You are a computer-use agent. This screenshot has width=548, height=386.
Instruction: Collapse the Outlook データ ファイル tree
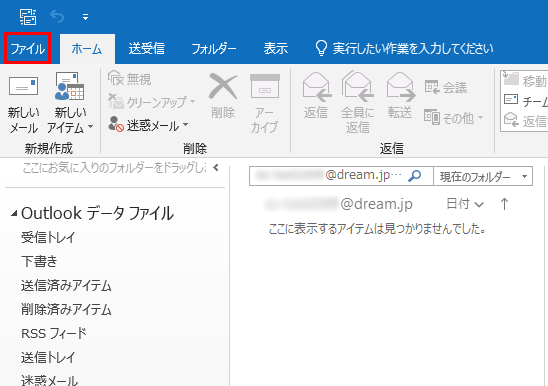point(14,213)
